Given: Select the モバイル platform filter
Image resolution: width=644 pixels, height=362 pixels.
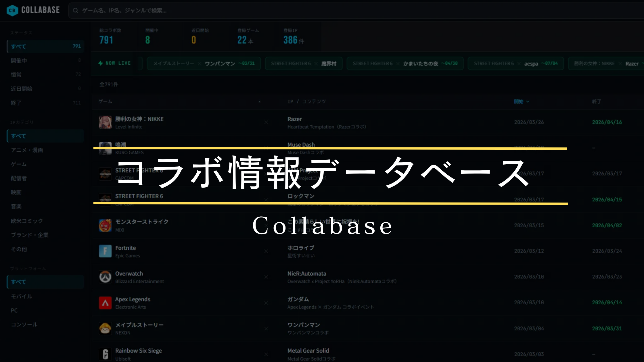Looking at the screenshot, I should [22, 296].
